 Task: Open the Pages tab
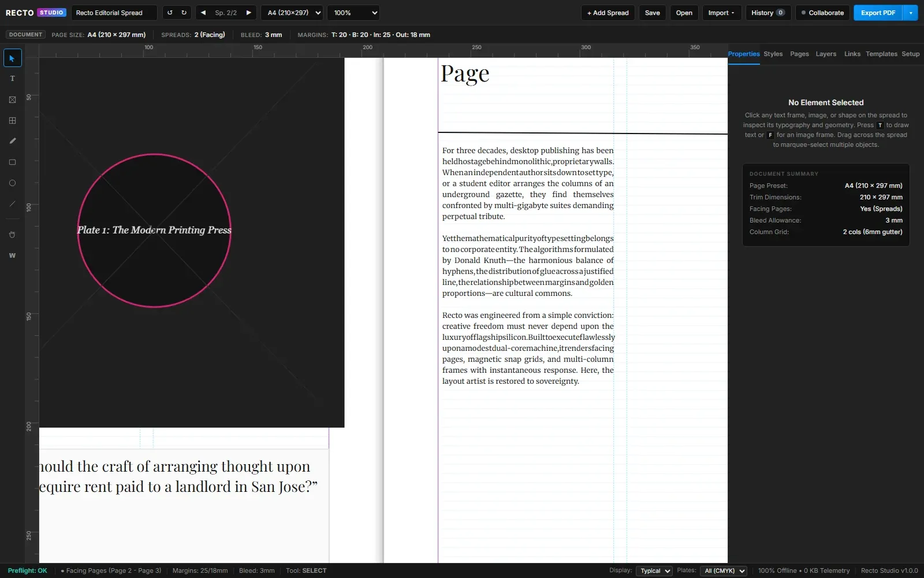pos(799,54)
